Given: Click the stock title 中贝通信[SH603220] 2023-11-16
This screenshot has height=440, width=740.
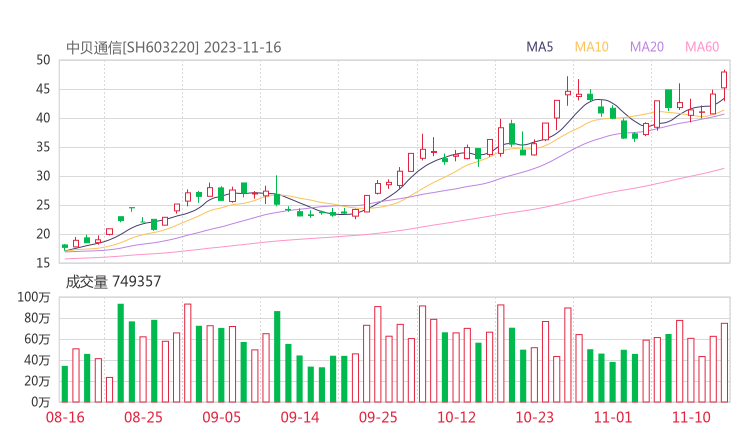Looking at the screenshot, I should click(174, 48).
